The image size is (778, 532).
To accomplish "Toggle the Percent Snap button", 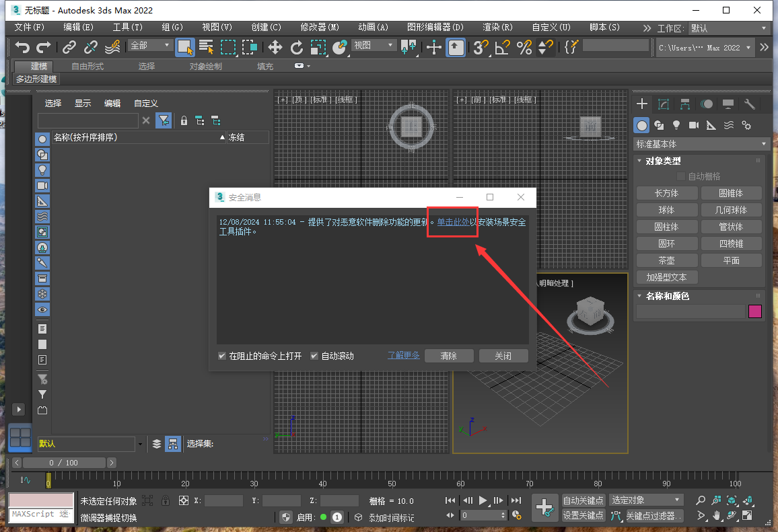I will [x=524, y=48].
